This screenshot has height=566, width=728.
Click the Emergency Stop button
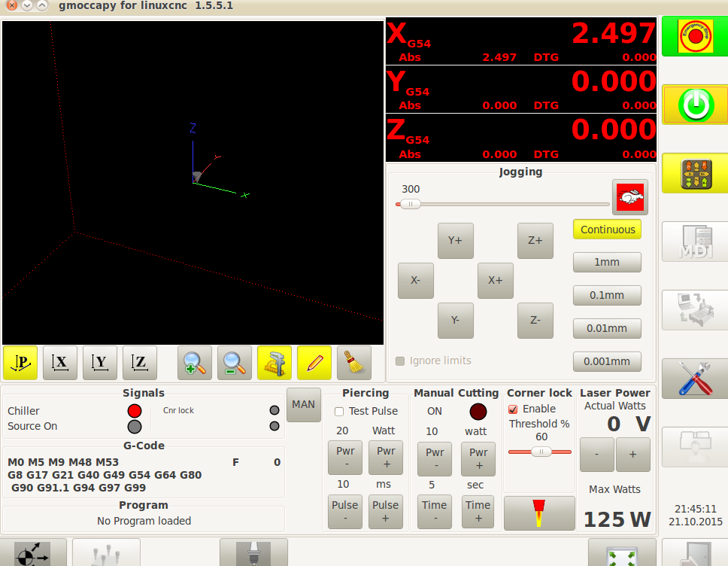(x=695, y=36)
